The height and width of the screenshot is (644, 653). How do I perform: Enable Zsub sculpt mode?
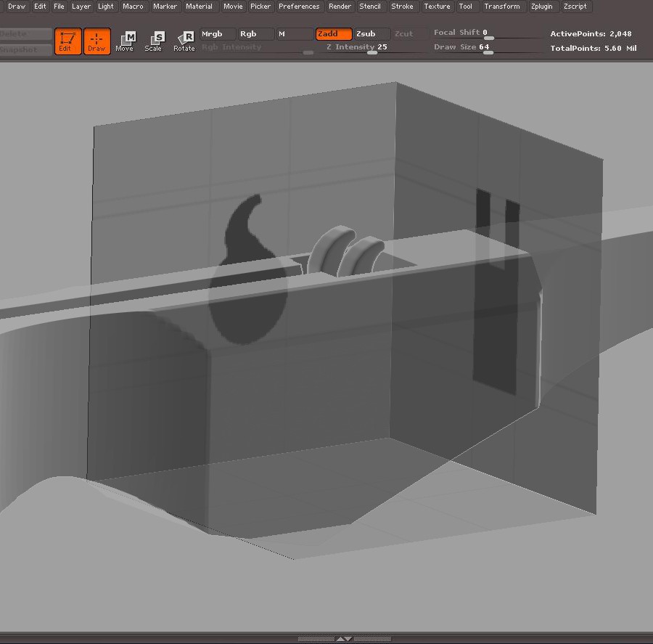[371, 34]
